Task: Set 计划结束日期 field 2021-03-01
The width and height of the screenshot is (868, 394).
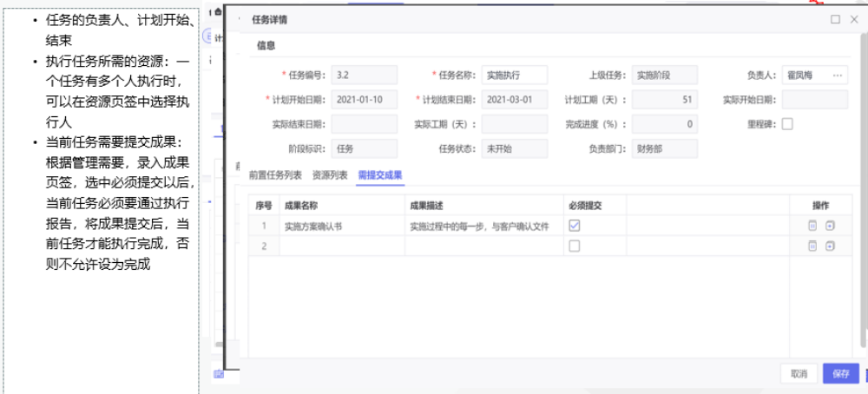Action: (514, 100)
